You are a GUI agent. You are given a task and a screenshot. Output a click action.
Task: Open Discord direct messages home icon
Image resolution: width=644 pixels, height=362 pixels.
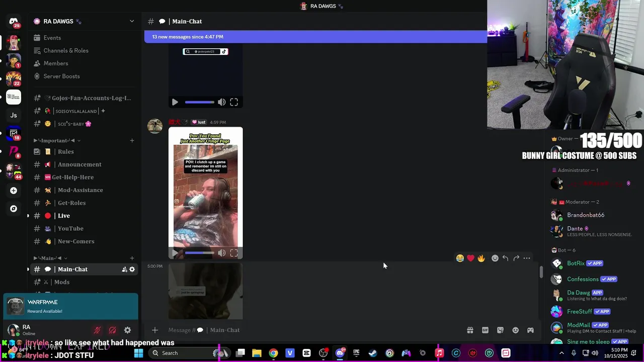14,22
